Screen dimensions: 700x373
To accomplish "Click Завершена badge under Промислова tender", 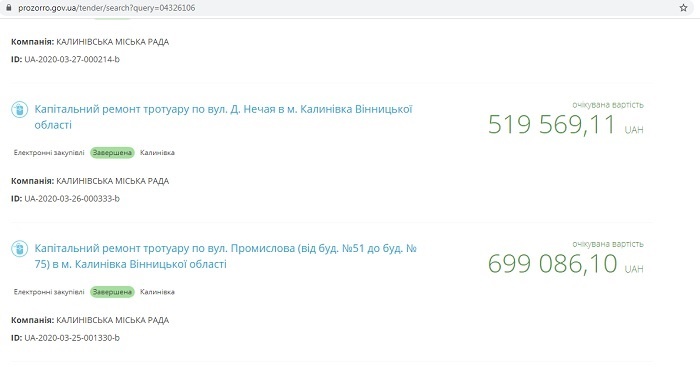I will tap(112, 292).
